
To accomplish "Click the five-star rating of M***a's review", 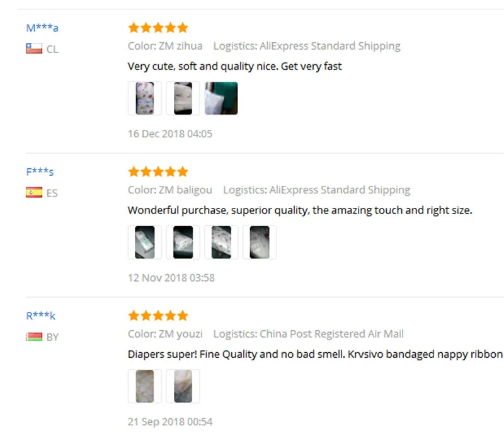I will (x=158, y=28).
